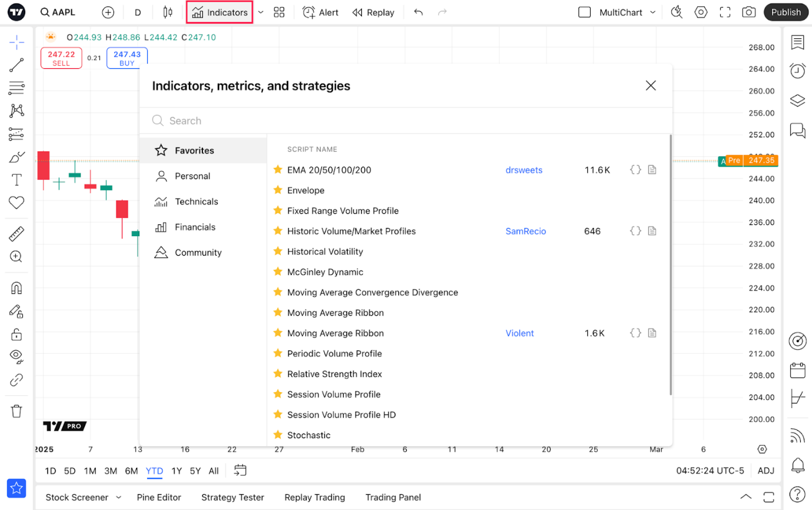Expand the Stock Screener dropdown arrow

(x=118, y=497)
